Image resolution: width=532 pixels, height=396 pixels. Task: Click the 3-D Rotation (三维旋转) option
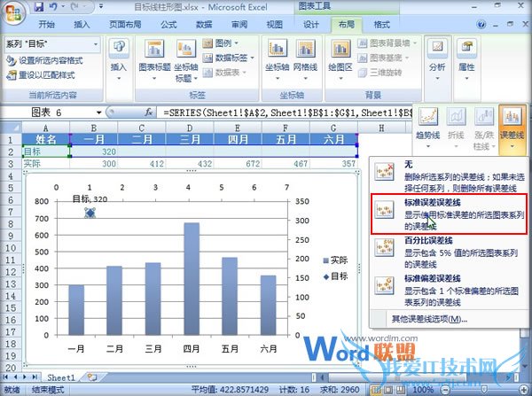pos(380,73)
